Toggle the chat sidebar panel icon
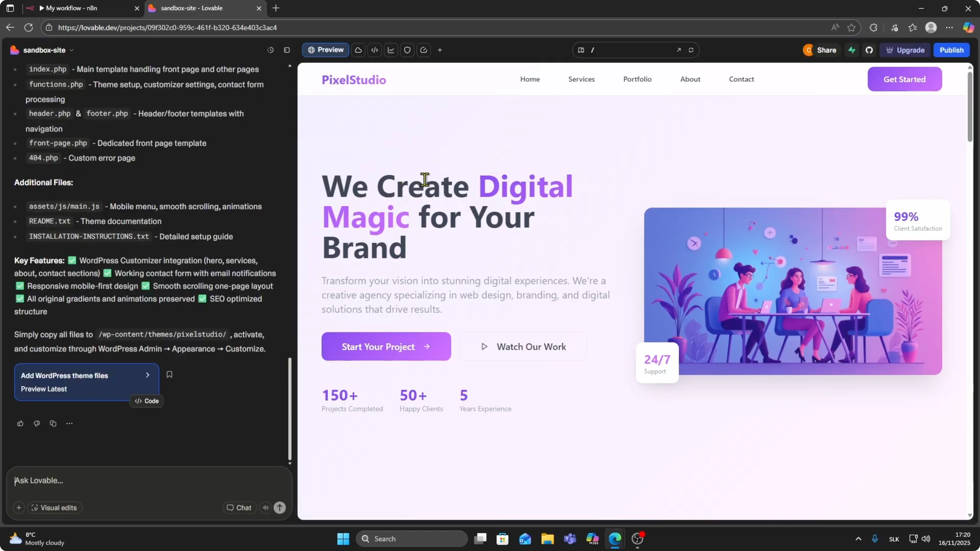Screen dimensions: 980x551 pos(287,50)
